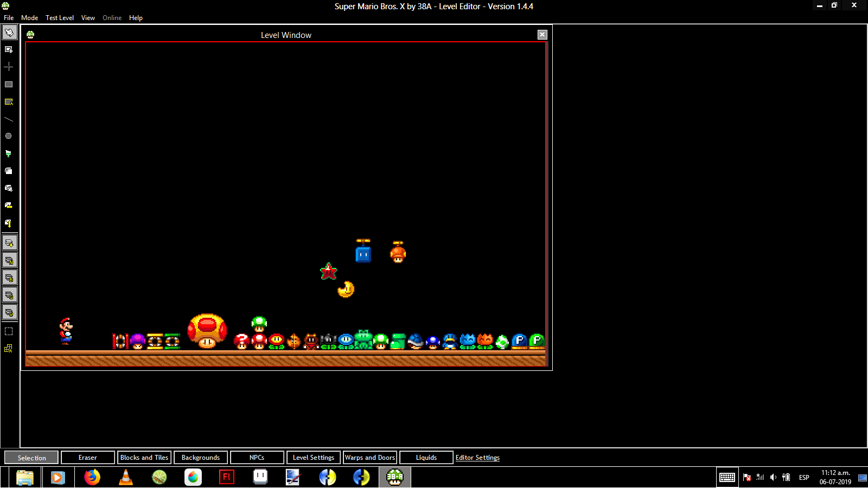Click the yellow grid tool icon
The image size is (868, 488).
pyautogui.click(x=9, y=349)
